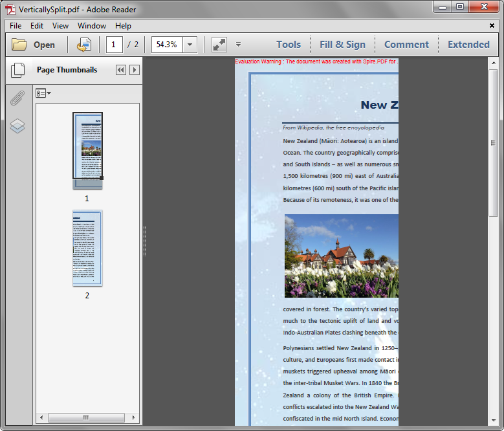Select the page 2 thumbnail

pyautogui.click(x=87, y=248)
